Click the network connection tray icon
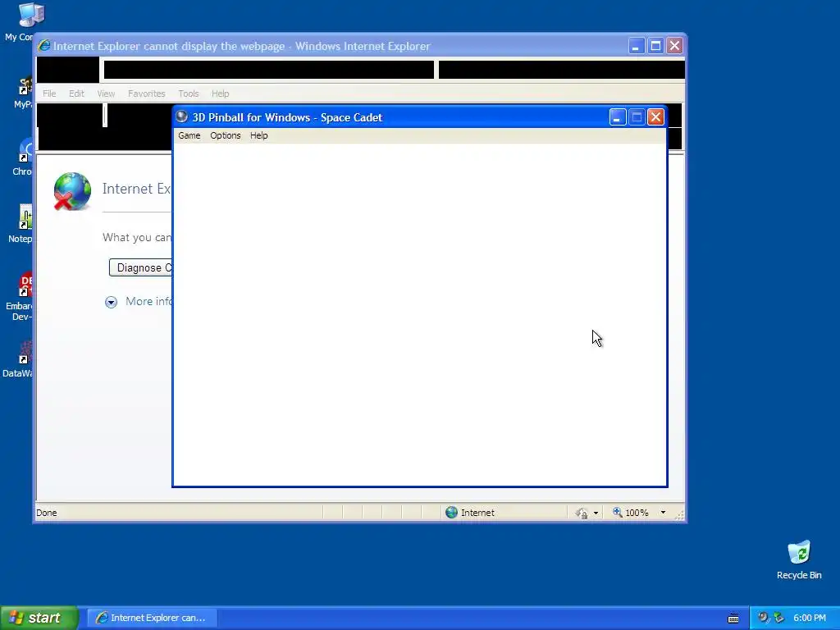 pos(779,618)
